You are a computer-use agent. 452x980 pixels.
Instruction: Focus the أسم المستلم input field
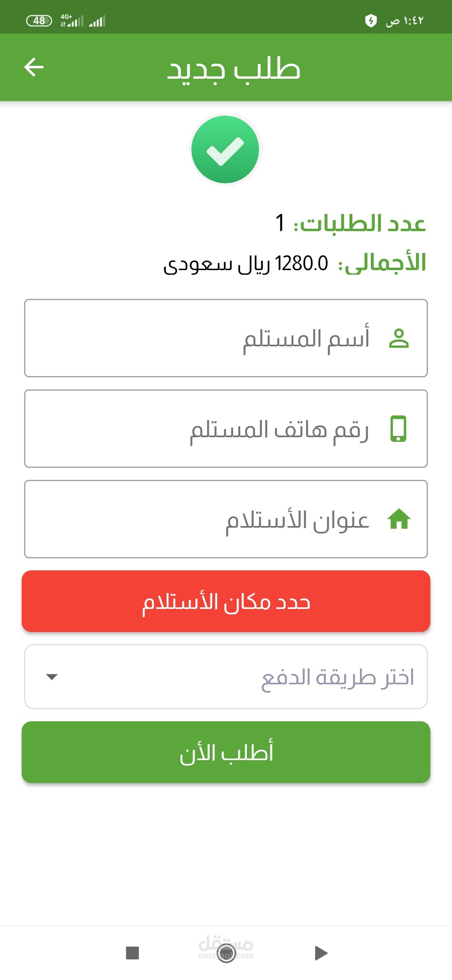click(209, 338)
